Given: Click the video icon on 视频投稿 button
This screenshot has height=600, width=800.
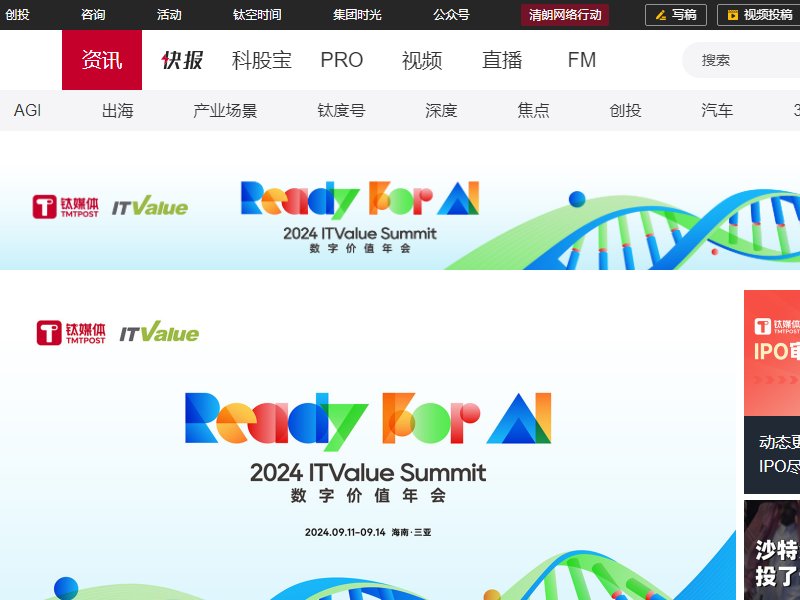Looking at the screenshot, I should point(733,15).
